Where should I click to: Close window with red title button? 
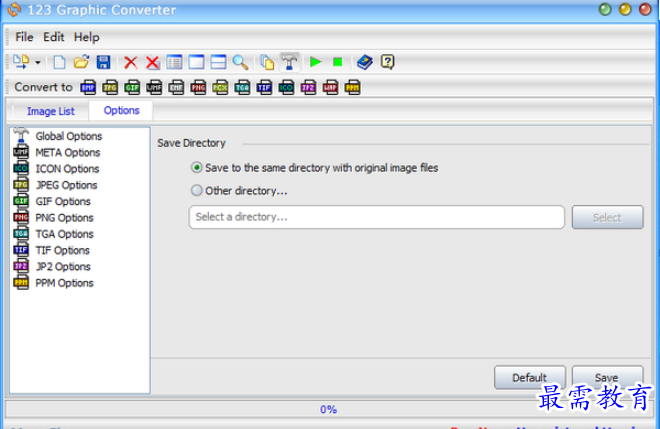click(645, 9)
